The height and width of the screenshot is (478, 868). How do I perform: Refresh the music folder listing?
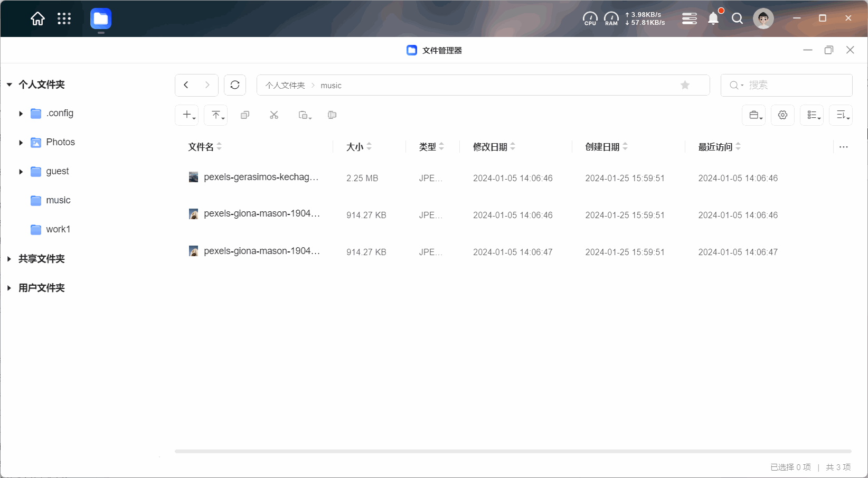[x=235, y=85]
